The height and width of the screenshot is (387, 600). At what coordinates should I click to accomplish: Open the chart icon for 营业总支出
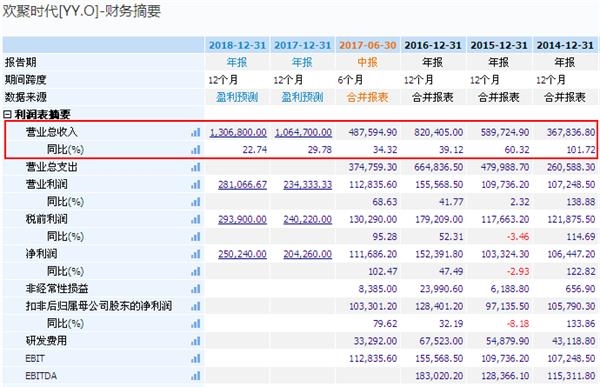(x=196, y=167)
